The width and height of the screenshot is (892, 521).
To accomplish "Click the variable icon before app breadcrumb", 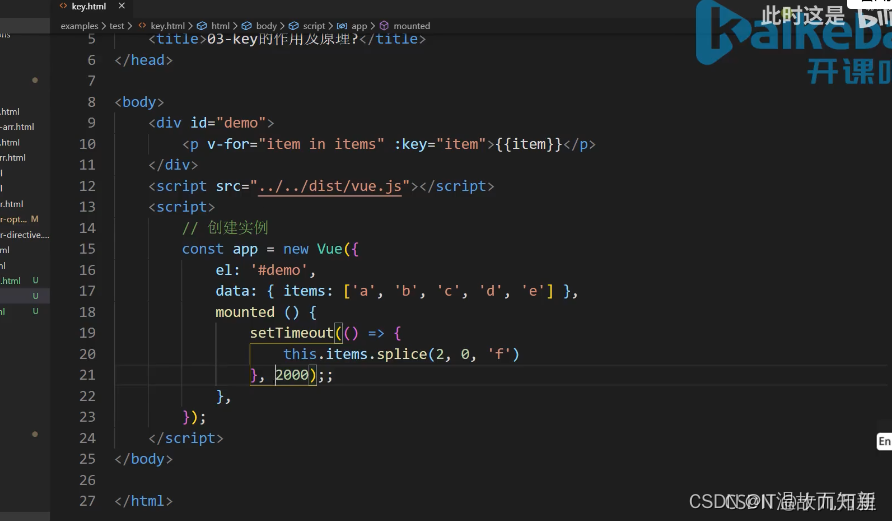I will pyautogui.click(x=342, y=26).
